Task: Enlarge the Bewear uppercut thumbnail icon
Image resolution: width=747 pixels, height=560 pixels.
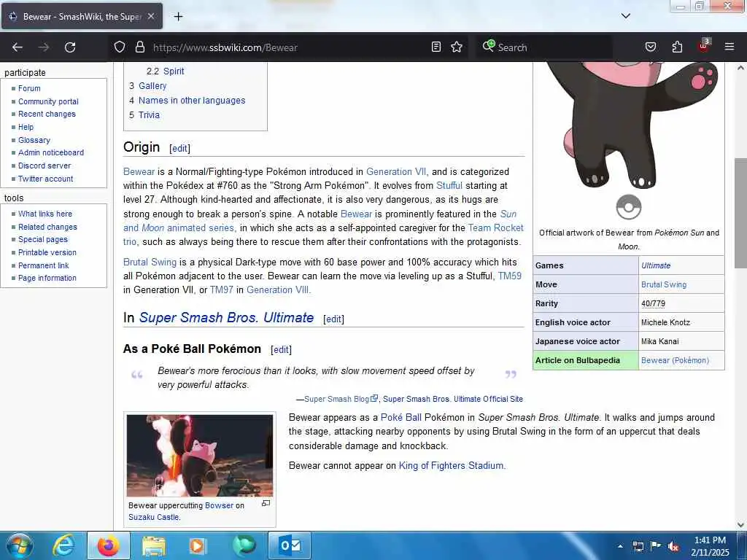Action: pos(266,503)
